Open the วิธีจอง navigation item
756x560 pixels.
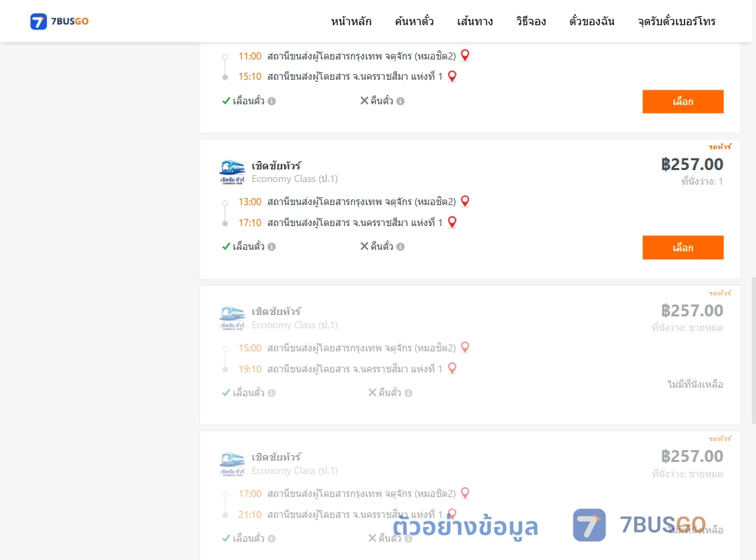(531, 21)
